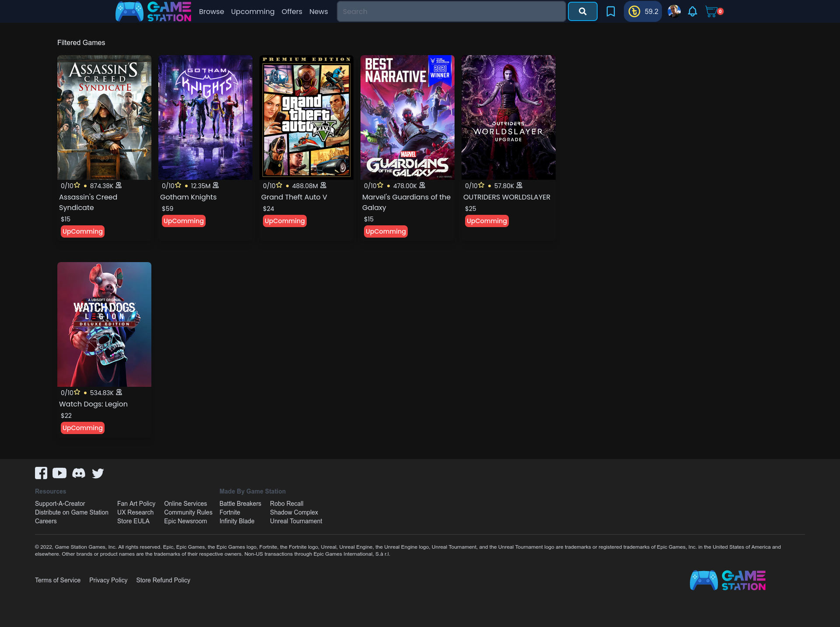Open the Twitter footer icon

(x=98, y=473)
